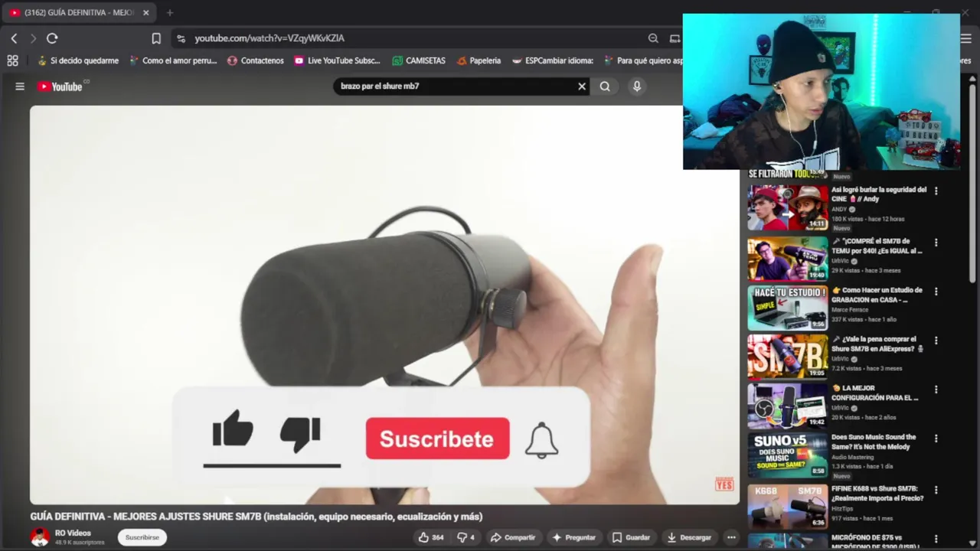Open the SUNO v5 video thumbnail
The height and width of the screenshot is (551, 980).
tap(787, 455)
